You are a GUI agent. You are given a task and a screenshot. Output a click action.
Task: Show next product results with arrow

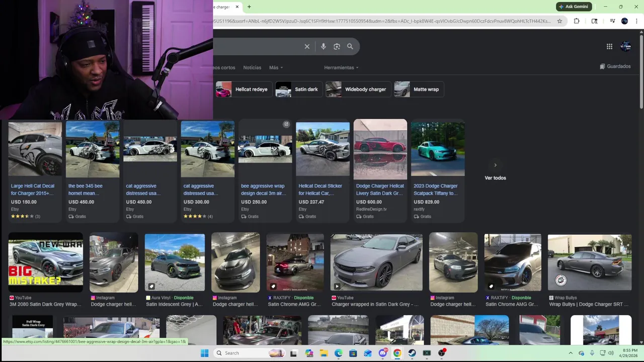[495, 165]
